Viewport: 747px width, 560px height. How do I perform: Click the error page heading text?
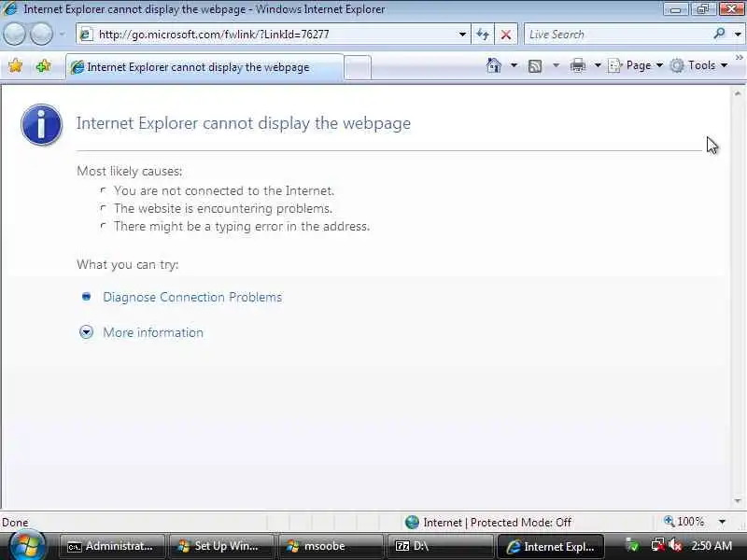244,123
